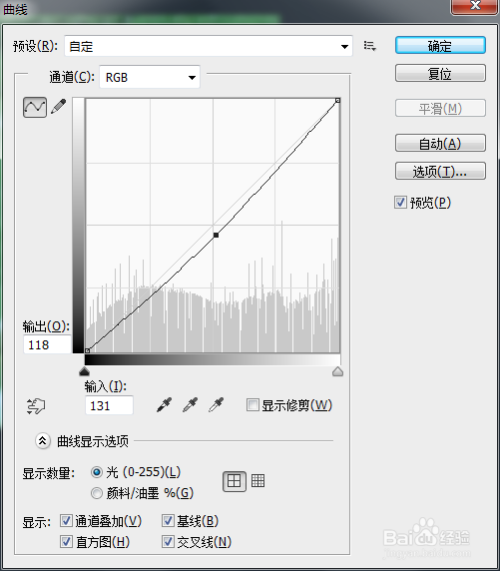This screenshot has height=571, width=500.
Task: Click the white point slider triangle
Action: tap(338, 371)
